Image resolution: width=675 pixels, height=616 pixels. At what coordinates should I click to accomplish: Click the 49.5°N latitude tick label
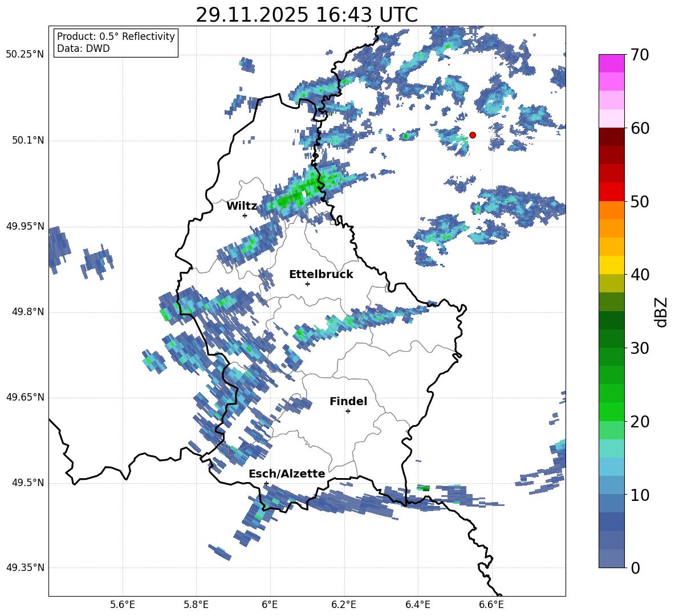click(29, 483)
